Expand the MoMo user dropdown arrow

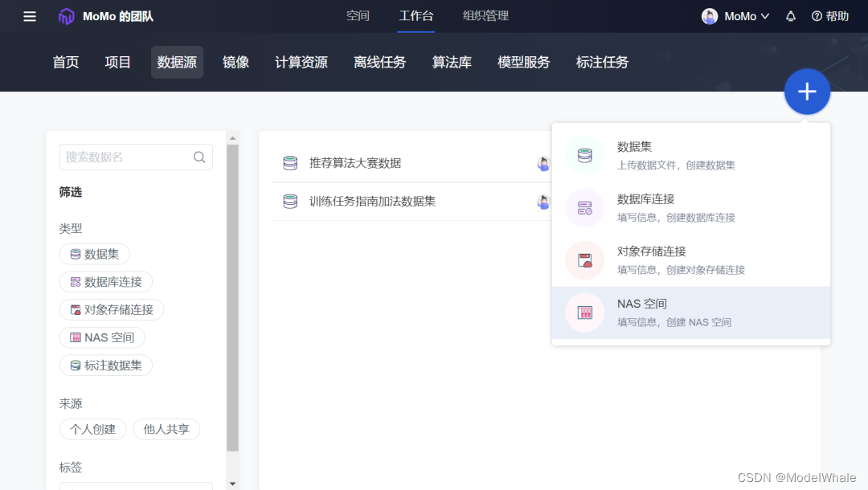click(x=765, y=17)
